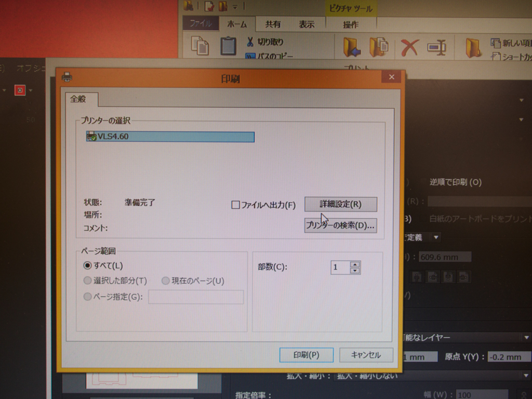Click パスのコピー command
532x399 pixels.
pos(270,55)
